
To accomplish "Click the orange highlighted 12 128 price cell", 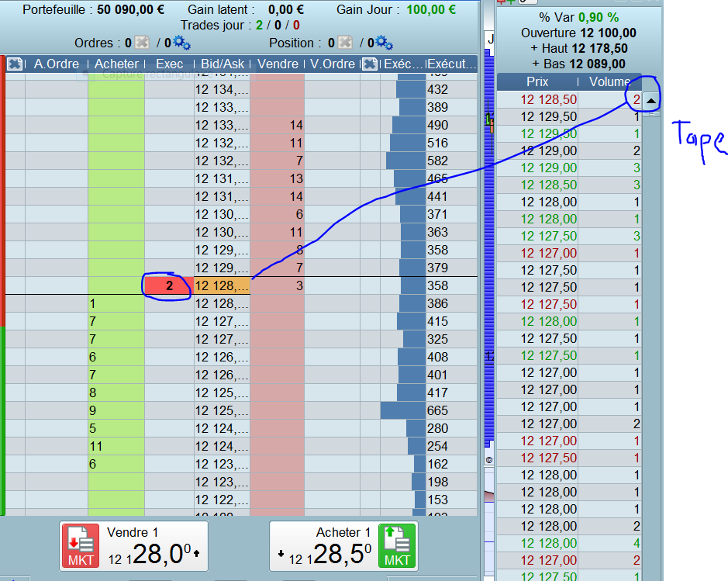I will [x=222, y=286].
